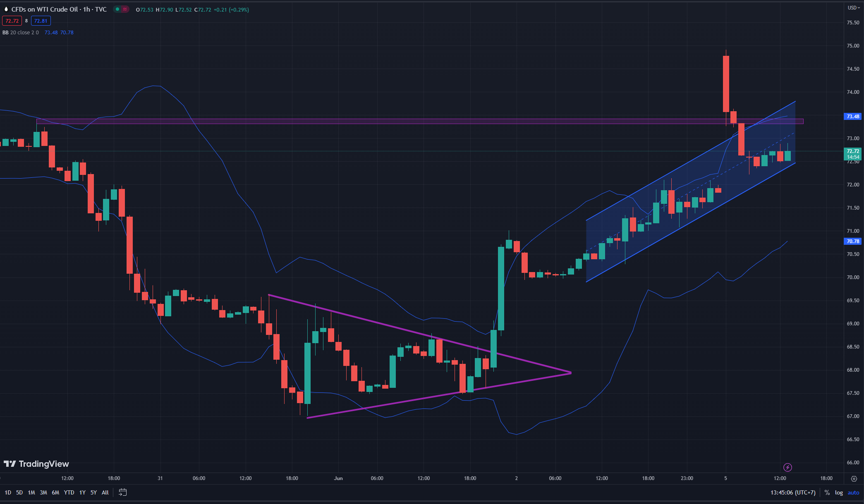
Task: Click the oil drop symbol icon
Action: coord(6,9)
